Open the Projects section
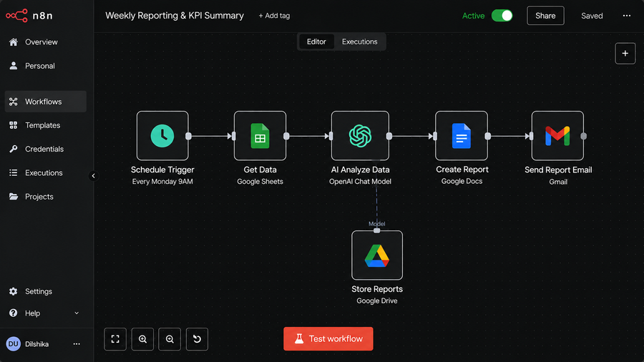The height and width of the screenshot is (362, 644). (x=46, y=197)
